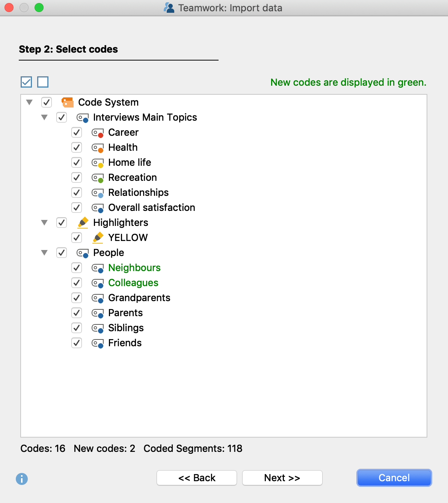Viewport: 448px width, 503px height.
Task: Click the blue info icon at bottom left
Action: pyautogui.click(x=21, y=479)
